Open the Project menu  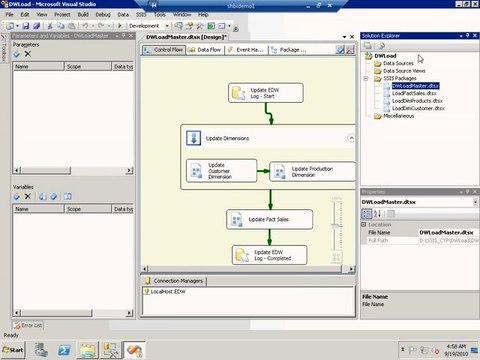tap(62, 15)
